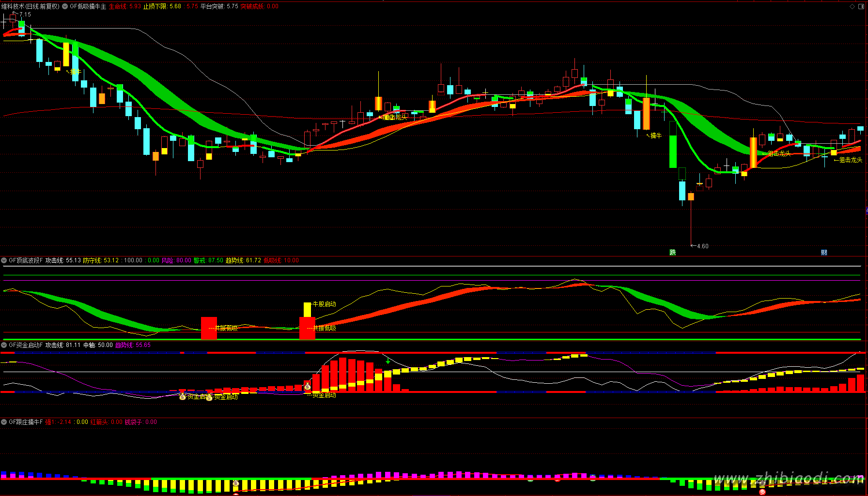Click the green 跌 event marker
The width and height of the screenshot is (868, 496).
673,252
